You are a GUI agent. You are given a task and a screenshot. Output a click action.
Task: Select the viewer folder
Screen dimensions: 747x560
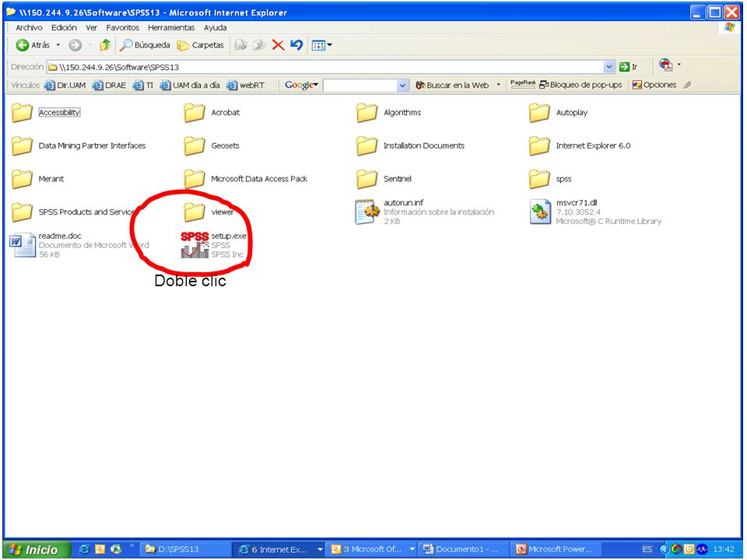point(209,212)
